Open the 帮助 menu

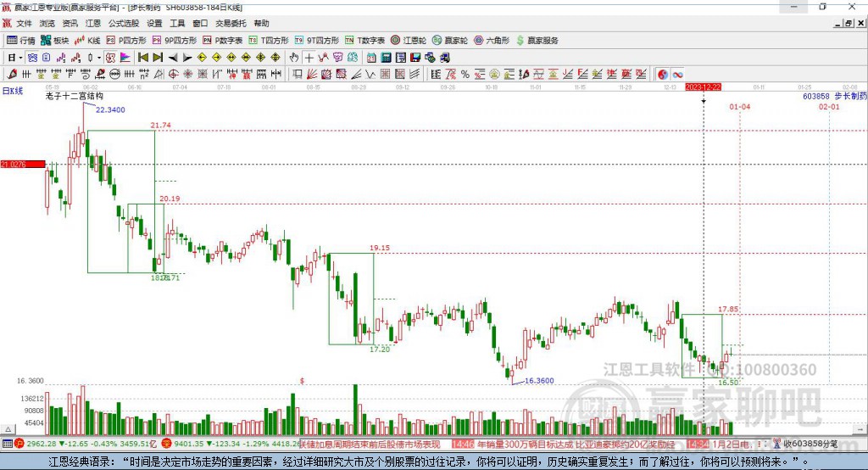261,23
